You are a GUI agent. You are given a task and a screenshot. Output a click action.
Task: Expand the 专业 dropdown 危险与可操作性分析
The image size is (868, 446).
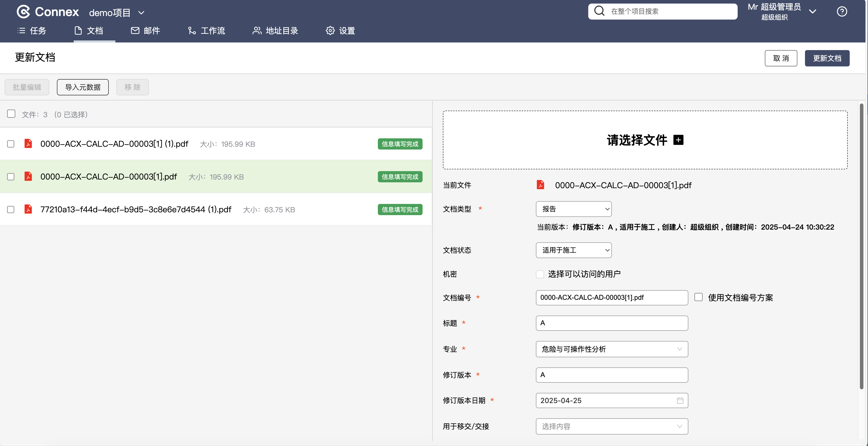click(612, 349)
